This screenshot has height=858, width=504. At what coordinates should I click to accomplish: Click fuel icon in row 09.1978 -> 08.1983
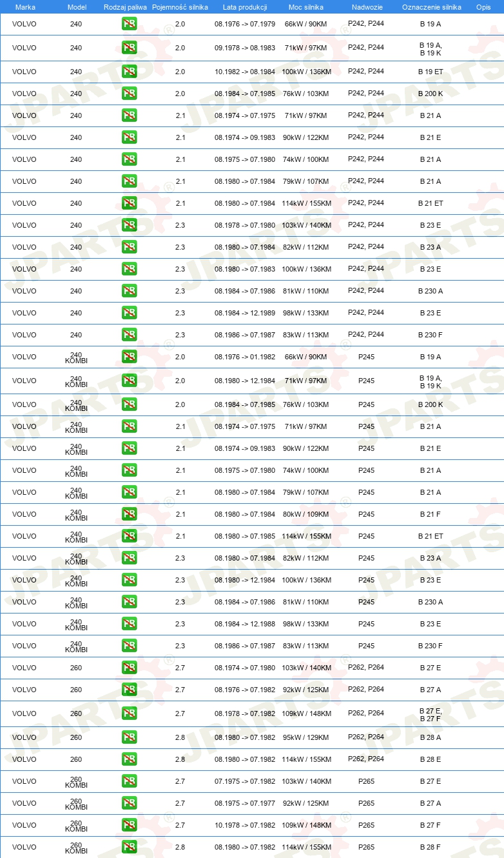click(130, 48)
